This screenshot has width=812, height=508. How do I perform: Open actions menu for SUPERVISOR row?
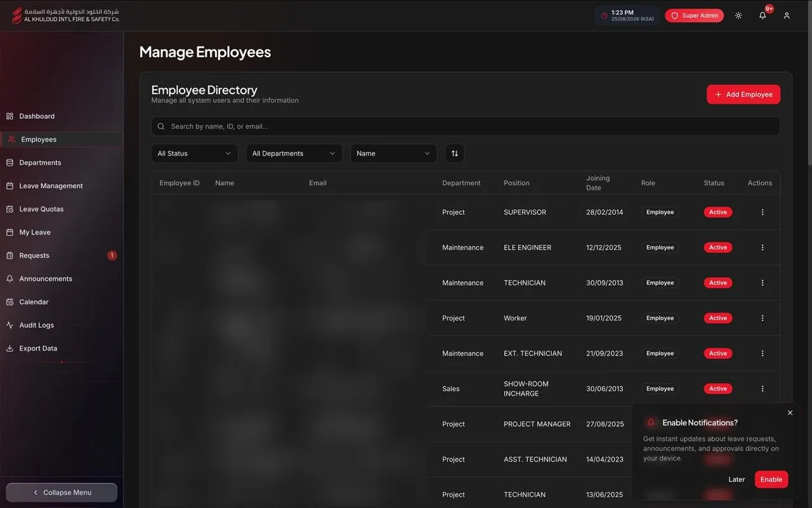[x=763, y=212]
